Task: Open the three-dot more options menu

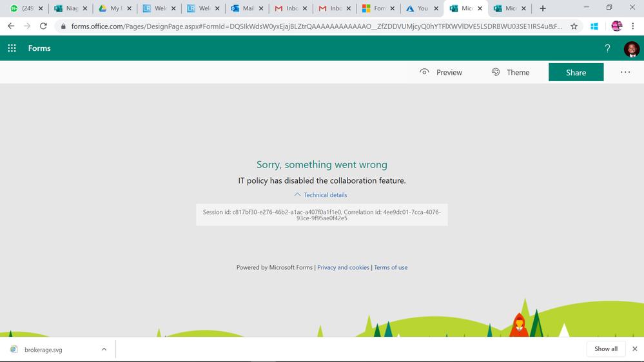Action: pos(625,72)
